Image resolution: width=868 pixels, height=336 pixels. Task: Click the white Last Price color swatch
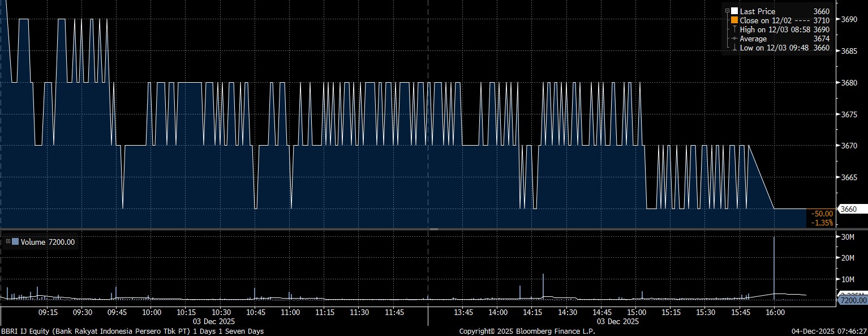[734, 11]
